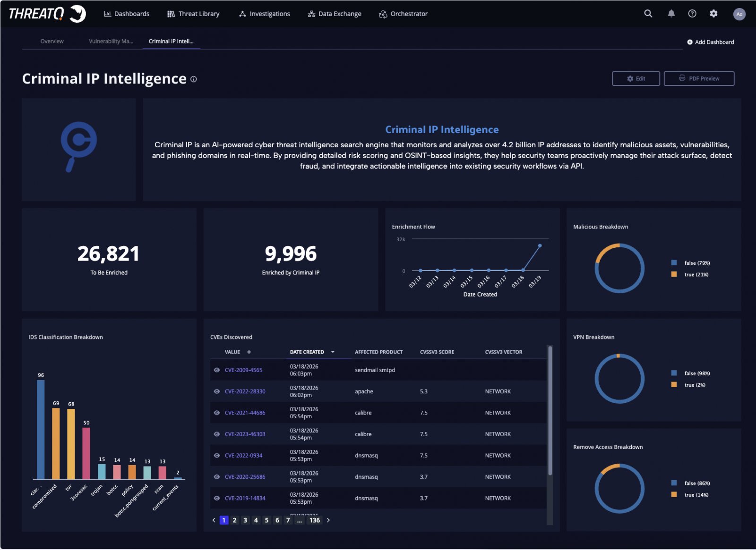Open the CVE-2019-14834 link
Viewport: 756px width, 550px height.
(245, 498)
